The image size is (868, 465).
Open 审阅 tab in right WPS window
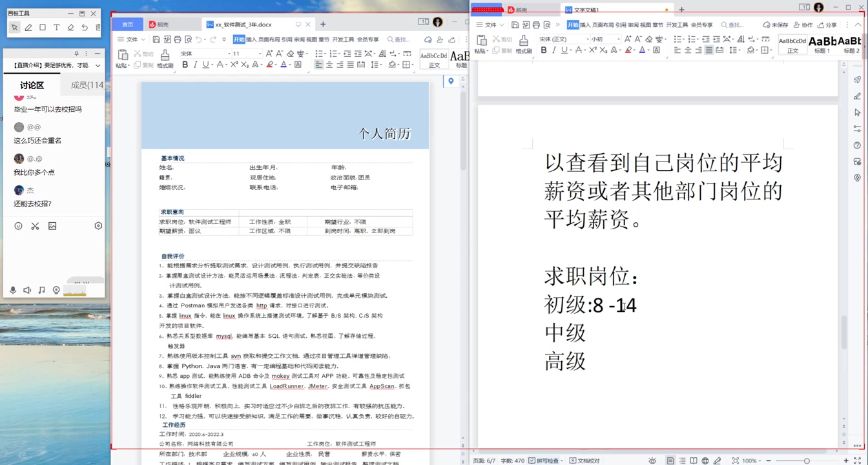pyautogui.click(x=633, y=25)
